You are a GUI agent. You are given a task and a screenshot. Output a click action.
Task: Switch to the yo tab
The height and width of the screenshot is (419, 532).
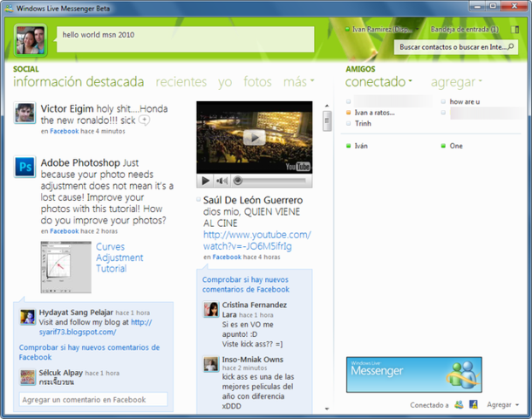point(225,83)
